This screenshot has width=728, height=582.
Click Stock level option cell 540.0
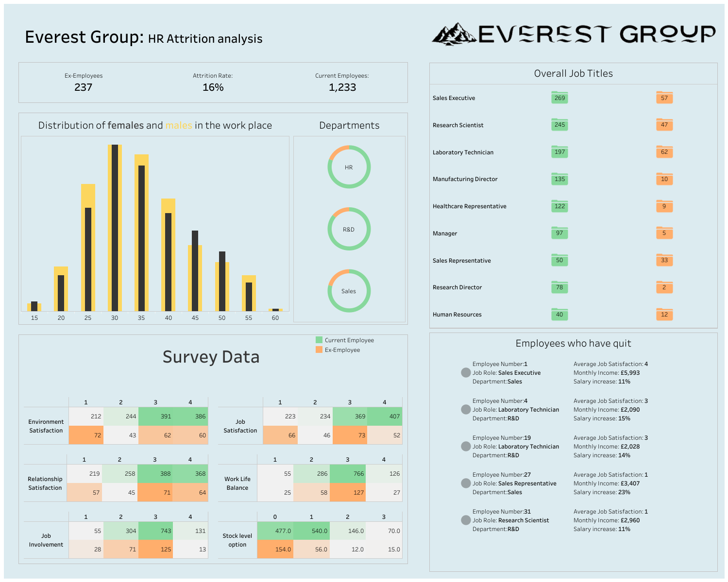311,531
